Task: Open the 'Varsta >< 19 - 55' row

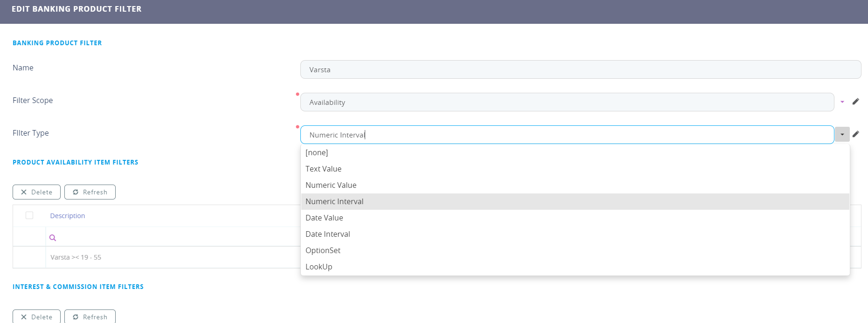Action: pyautogui.click(x=76, y=257)
